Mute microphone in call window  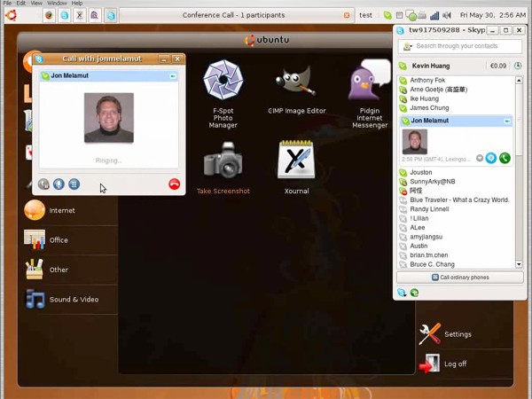59,184
